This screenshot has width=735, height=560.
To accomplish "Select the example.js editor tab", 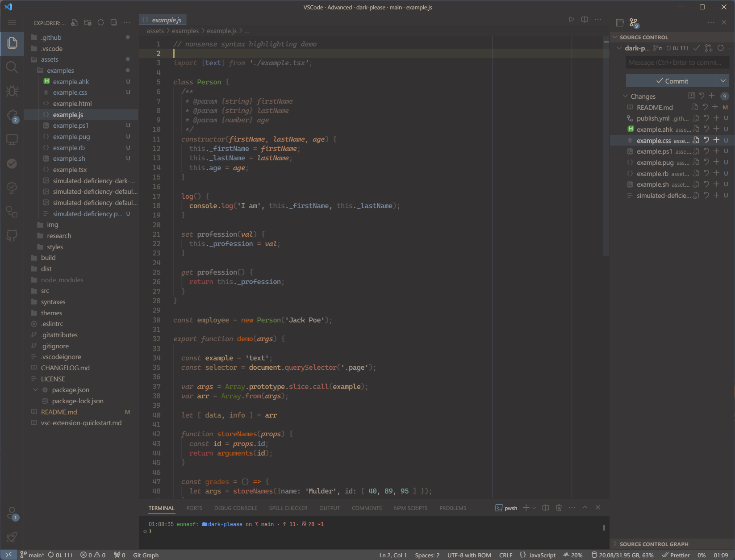I will [x=163, y=20].
